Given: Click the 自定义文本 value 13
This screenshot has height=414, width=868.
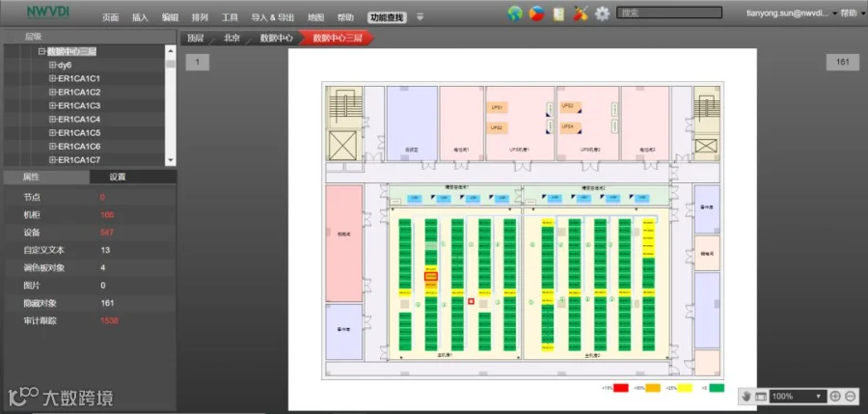Looking at the screenshot, I should click(x=105, y=250).
